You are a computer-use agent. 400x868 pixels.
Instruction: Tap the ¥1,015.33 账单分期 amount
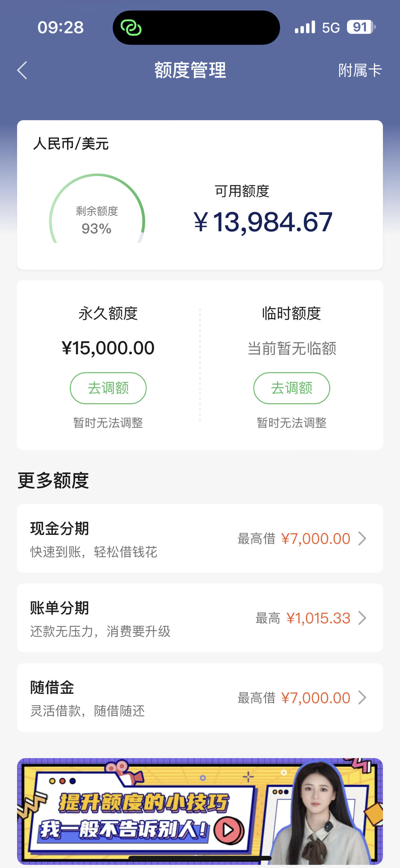click(318, 618)
